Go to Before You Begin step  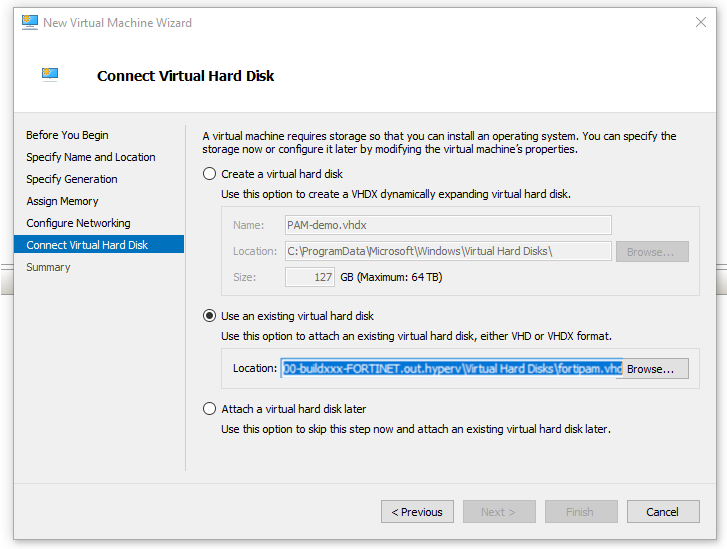click(x=67, y=135)
